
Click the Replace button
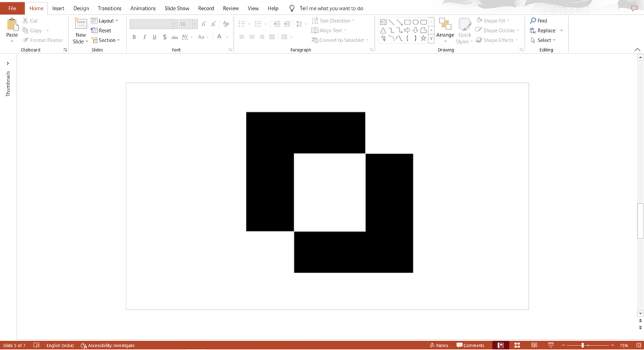click(x=543, y=30)
